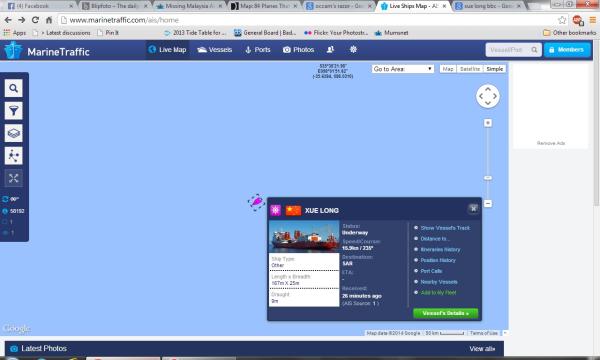Close the Xue Long info popup
The height and width of the screenshot is (360, 600).
tap(473, 209)
